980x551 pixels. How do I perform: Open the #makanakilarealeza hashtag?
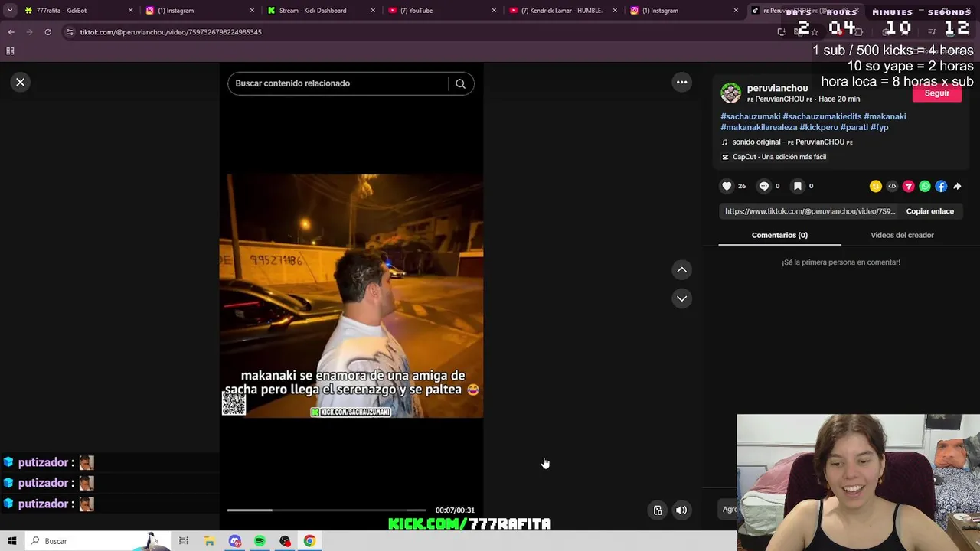tap(759, 127)
